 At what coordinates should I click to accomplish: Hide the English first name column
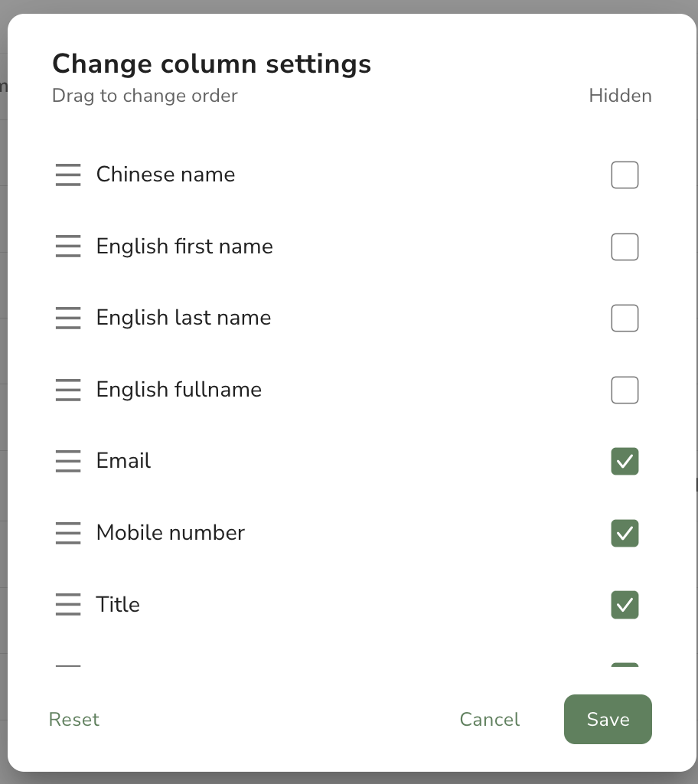(625, 247)
